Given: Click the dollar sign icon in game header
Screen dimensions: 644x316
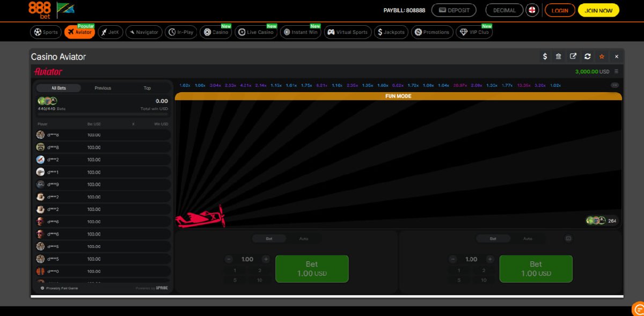Looking at the screenshot, I should click(545, 56).
